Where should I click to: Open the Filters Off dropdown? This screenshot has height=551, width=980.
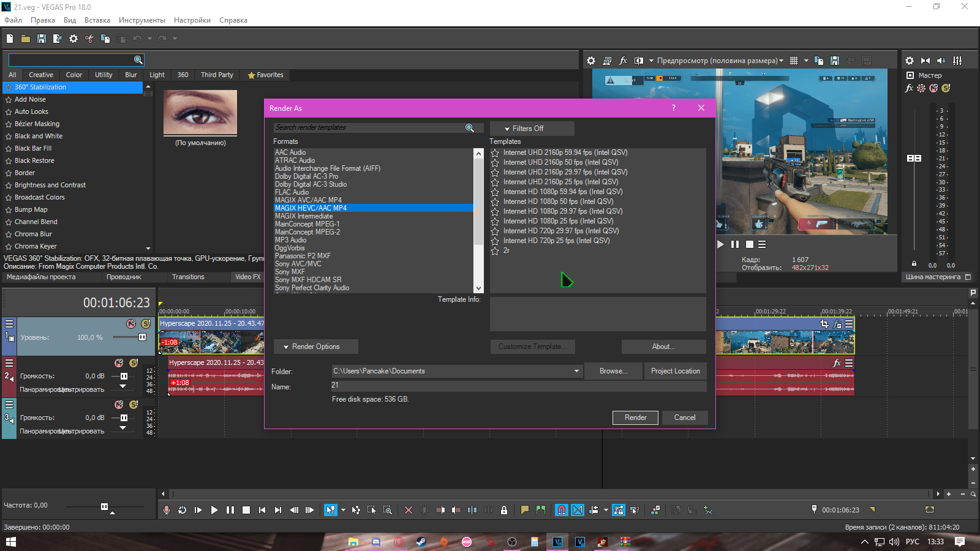pyautogui.click(x=532, y=129)
